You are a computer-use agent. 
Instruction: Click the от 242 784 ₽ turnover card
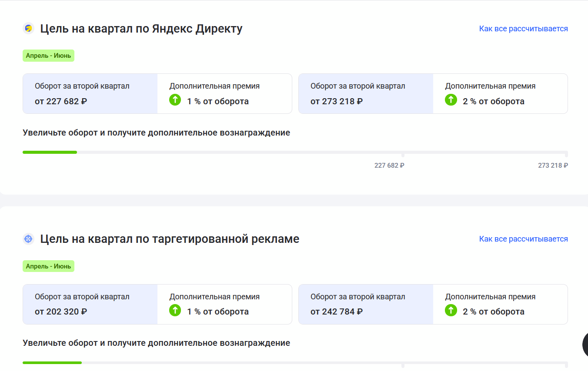tap(365, 304)
